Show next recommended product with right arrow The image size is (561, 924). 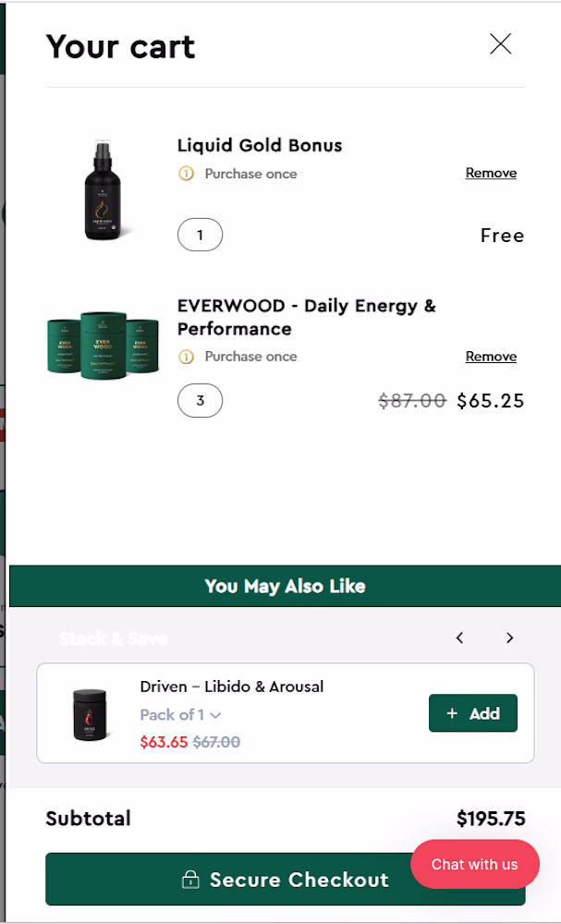coord(510,638)
